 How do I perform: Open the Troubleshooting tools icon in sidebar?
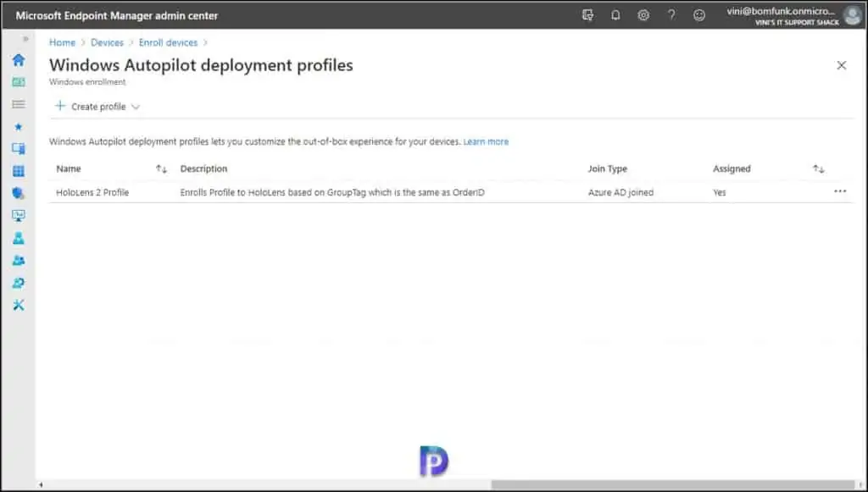(19, 305)
